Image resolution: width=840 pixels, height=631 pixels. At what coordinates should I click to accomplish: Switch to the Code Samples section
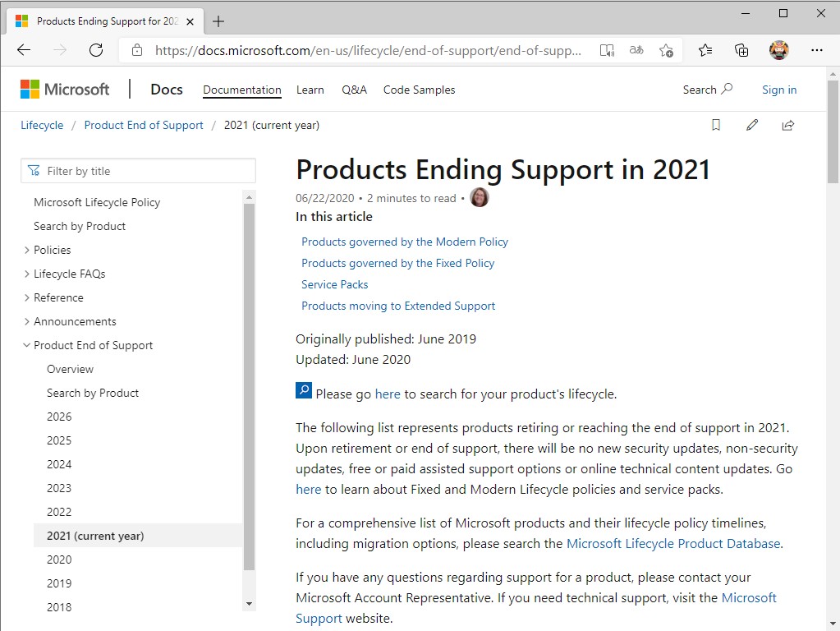click(x=419, y=90)
